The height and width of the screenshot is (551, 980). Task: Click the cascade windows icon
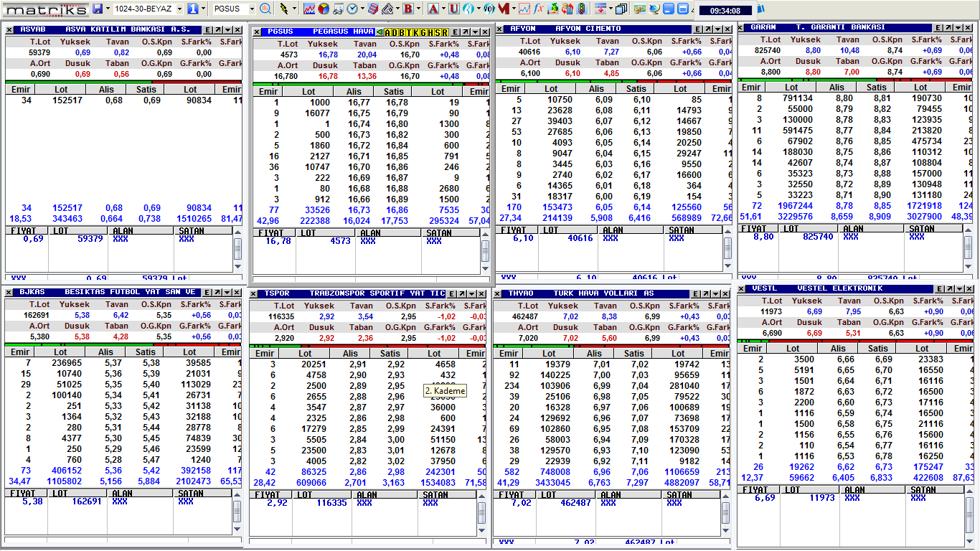coord(621,9)
